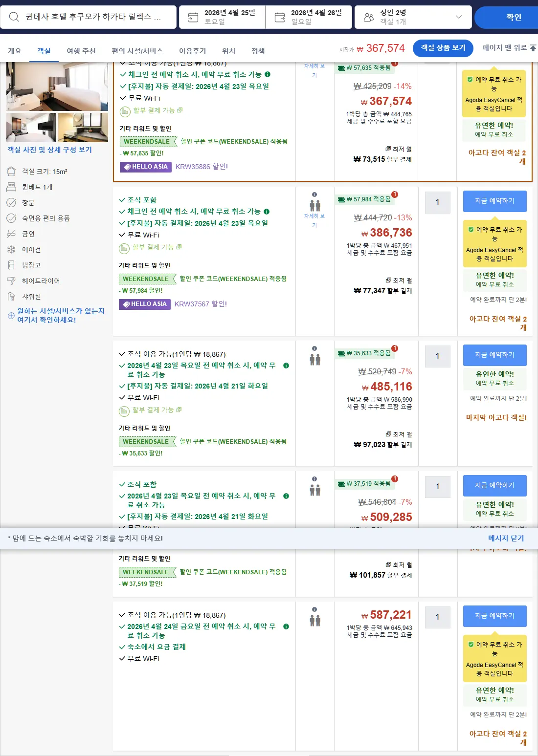Viewport: 538px width, 756px height.
Task: Click 할부 결제 가능 in the ₩485,116 offer
Action: 153,410
